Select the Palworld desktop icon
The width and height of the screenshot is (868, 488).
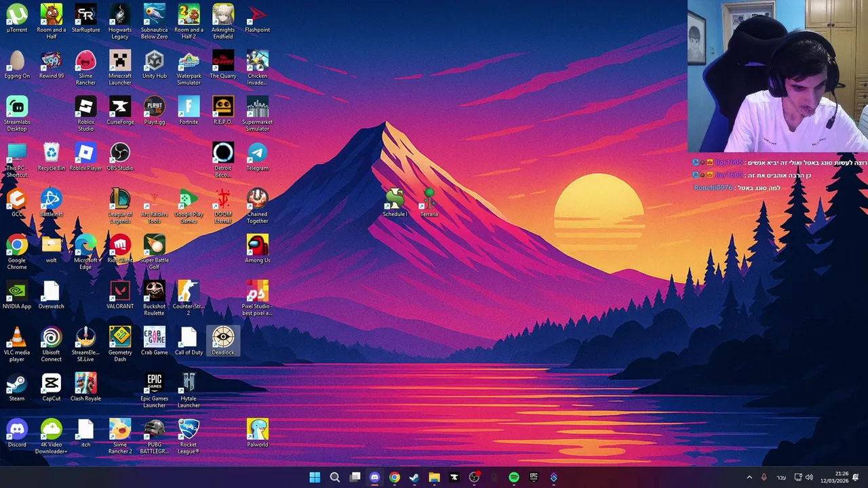coord(257,433)
